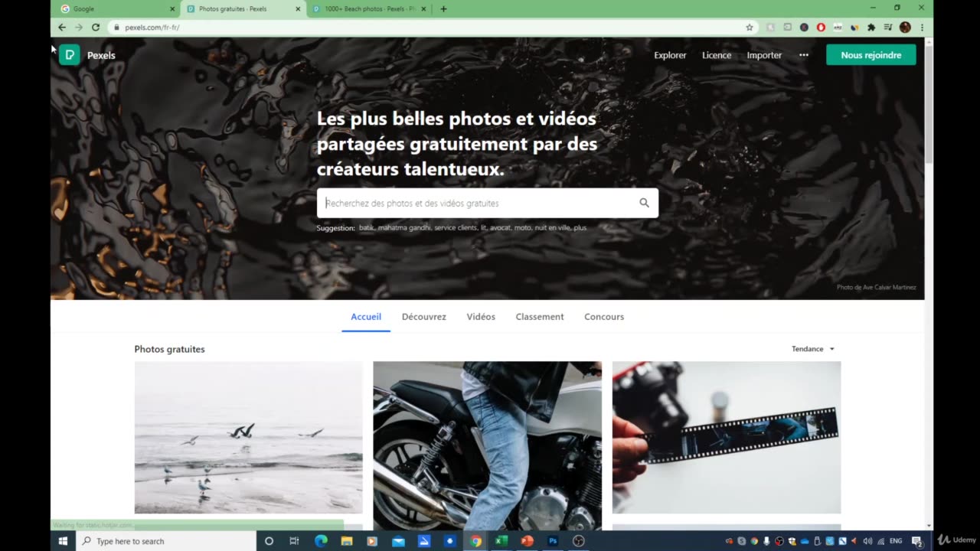Go back with browser back arrow
Image resolution: width=980 pixels, height=551 pixels.
[62, 27]
